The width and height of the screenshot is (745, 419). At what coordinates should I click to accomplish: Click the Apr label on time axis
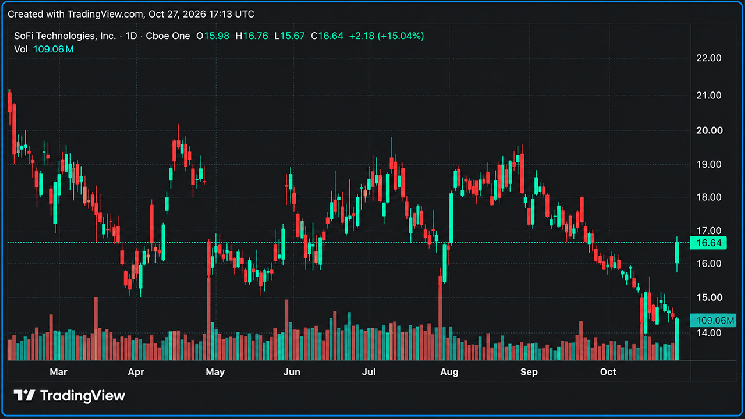click(x=136, y=372)
